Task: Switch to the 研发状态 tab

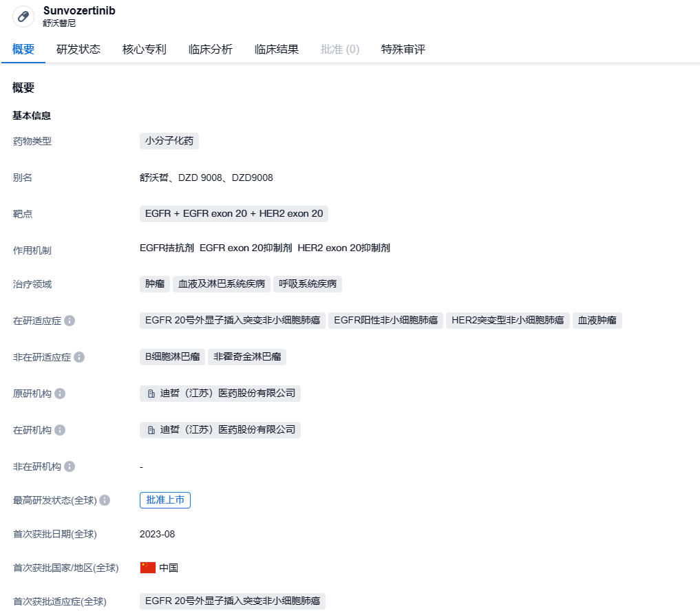Action: point(78,50)
